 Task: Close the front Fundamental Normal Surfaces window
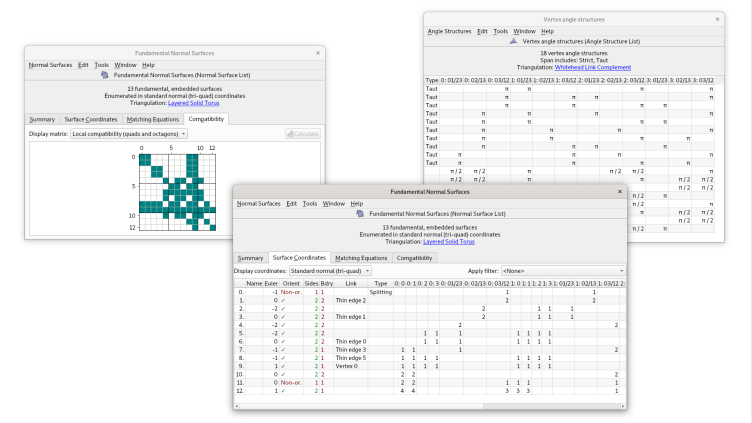click(x=620, y=190)
